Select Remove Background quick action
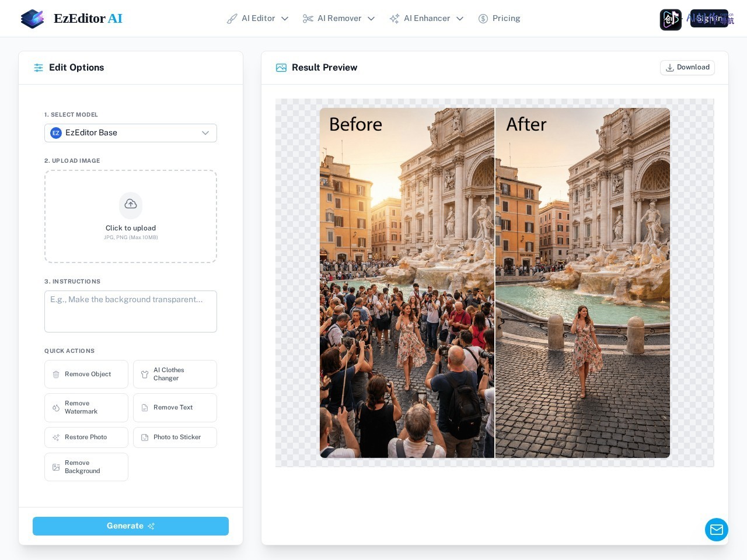The width and height of the screenshot is (747, 560). click(86, 467)
